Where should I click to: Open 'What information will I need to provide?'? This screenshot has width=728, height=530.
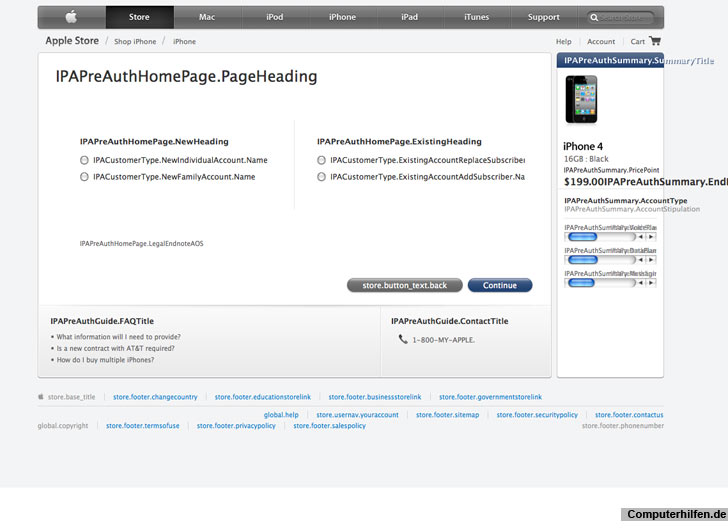click(118, 337)
